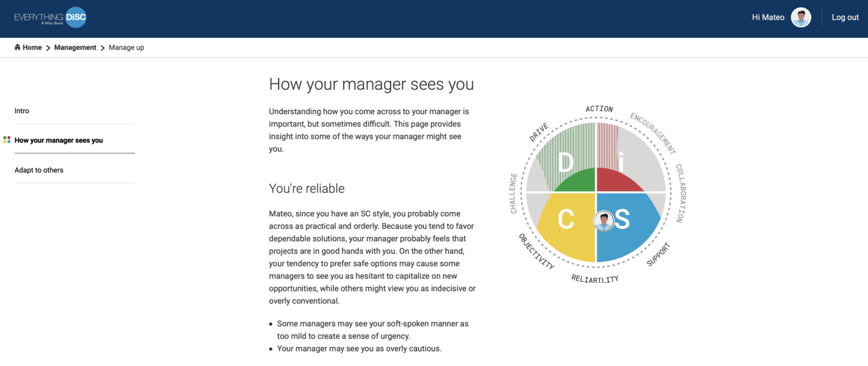Click the colored dots icon beside the active section
Image resolution: width=868 pixels, height=366 pixels.
click(6, 140)
